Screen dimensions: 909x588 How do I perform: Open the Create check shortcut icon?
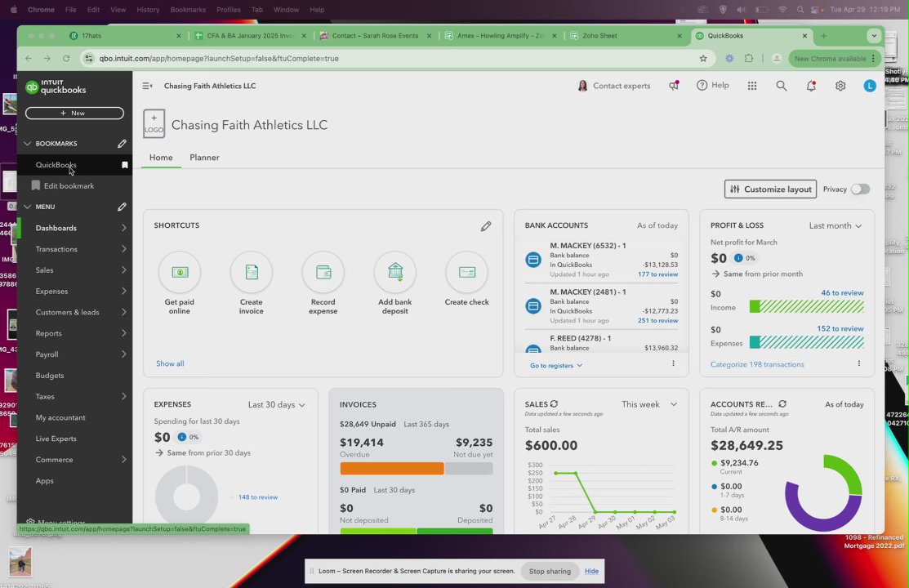[466, 272]
